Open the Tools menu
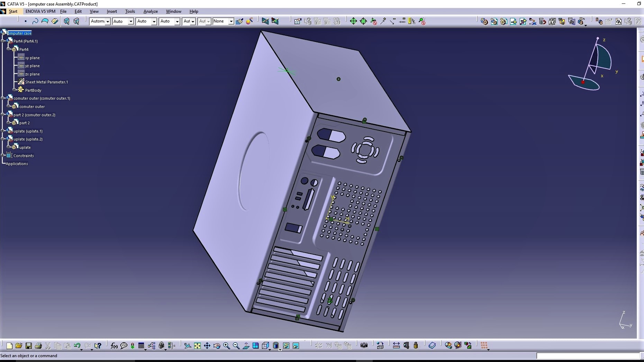This screenshot has height=362, width=644. [x=130, y=11]
